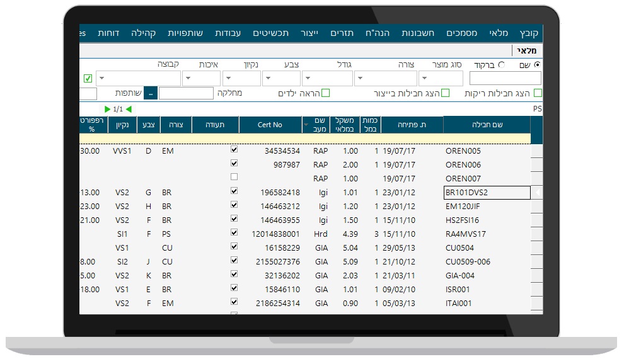Open the מסמכים menu
This screenshot has height=364, width=624.
point(461,33)
